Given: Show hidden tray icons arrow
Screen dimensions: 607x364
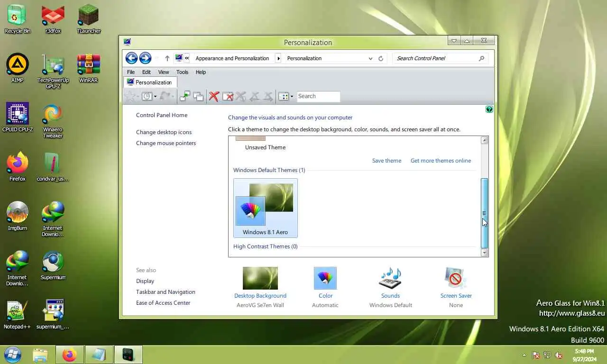Looking at the screenshot, I should (524, 355).
